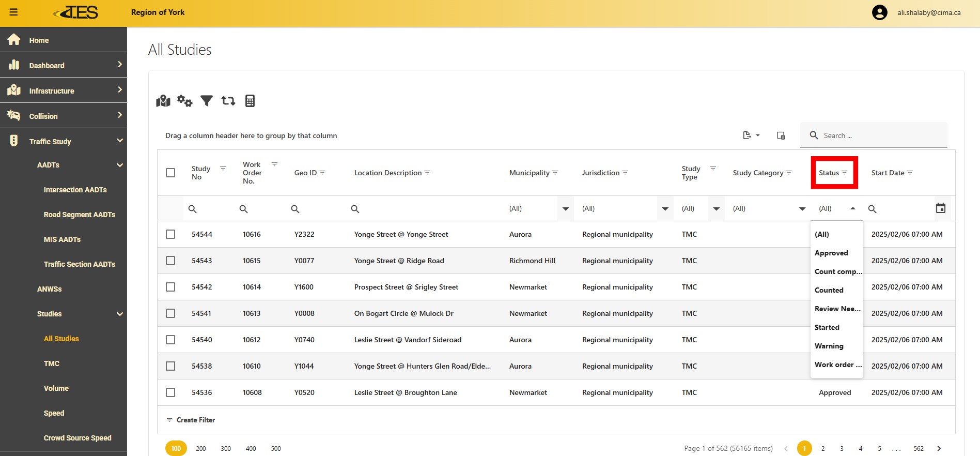The height and width of the screenshot is (456, 980).
Task: Expand the Study Category filter dropdown
Action: point(802,209)
